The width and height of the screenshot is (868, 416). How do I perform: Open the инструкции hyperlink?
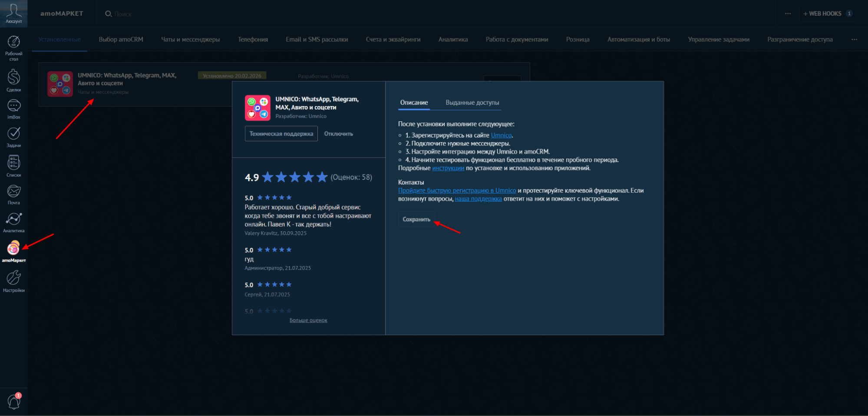(x=448, y=168)
